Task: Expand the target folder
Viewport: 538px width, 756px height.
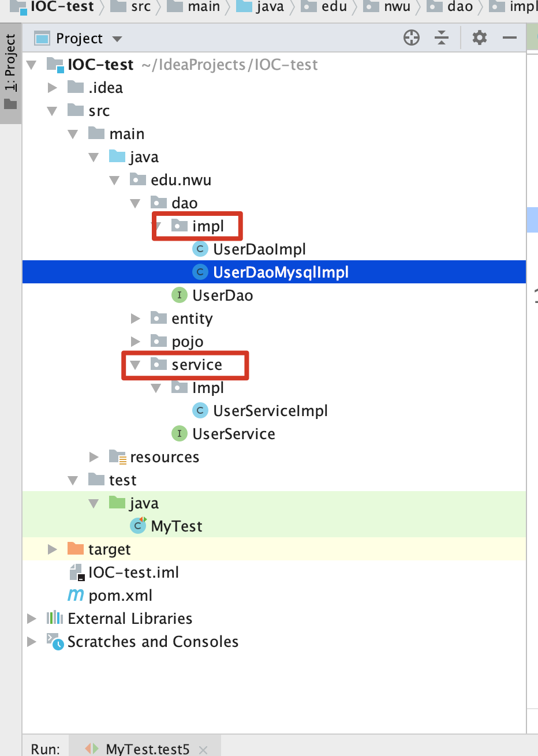Action: click(53, 549)
